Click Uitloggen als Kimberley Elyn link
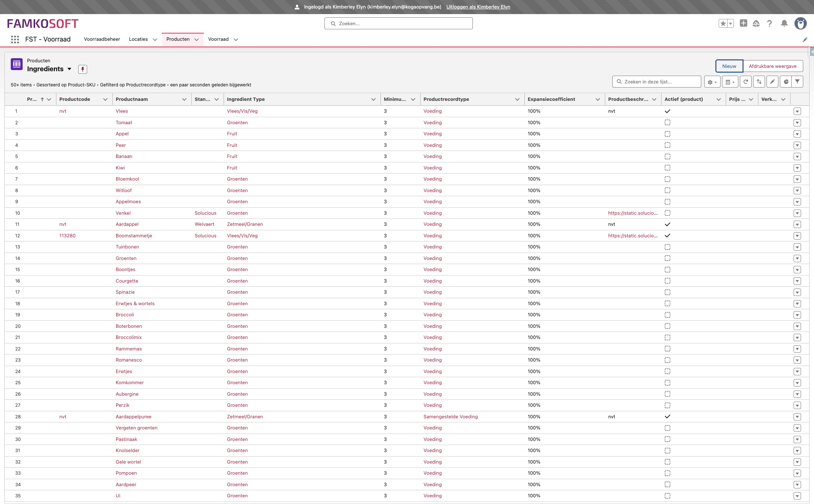 [x=478, y=7]
